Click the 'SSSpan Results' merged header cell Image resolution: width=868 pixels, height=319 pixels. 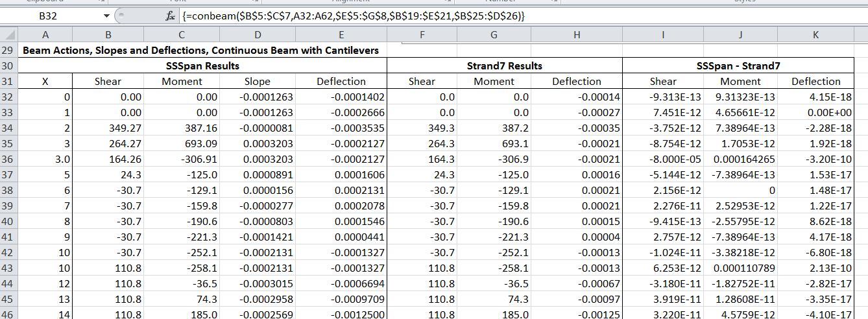click(203, 65)
